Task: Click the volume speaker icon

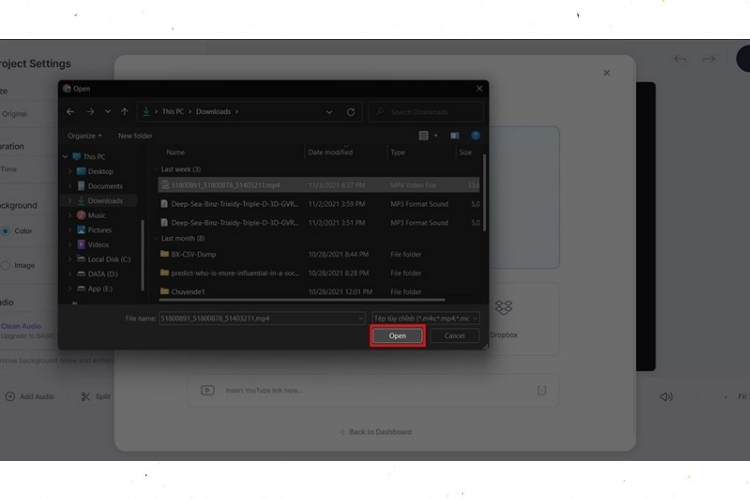Action: click(x=666, y=397)
